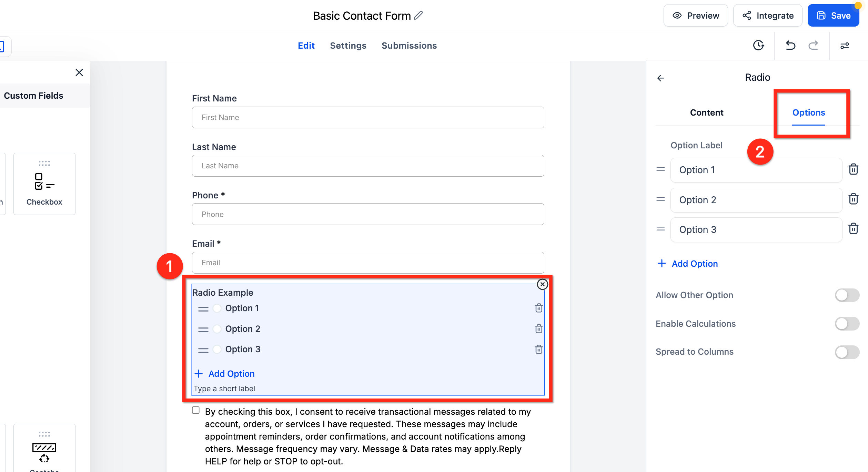Delete Option 2 in the Radio panel
868x472 pixels.
[x=853, y=199]
